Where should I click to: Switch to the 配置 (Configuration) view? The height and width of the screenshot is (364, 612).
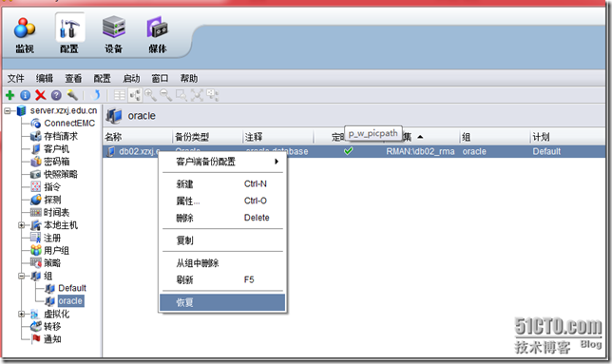coord(69,34)
